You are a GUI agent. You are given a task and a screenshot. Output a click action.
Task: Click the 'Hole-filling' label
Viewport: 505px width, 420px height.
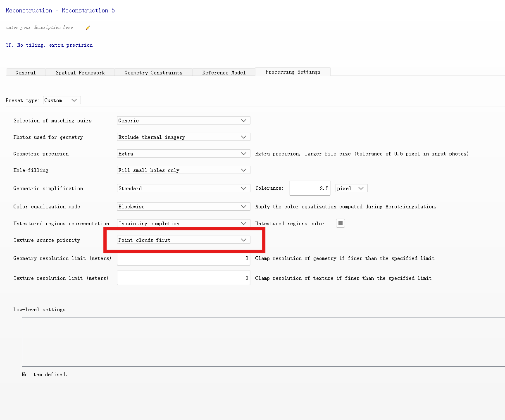[31, 170]
